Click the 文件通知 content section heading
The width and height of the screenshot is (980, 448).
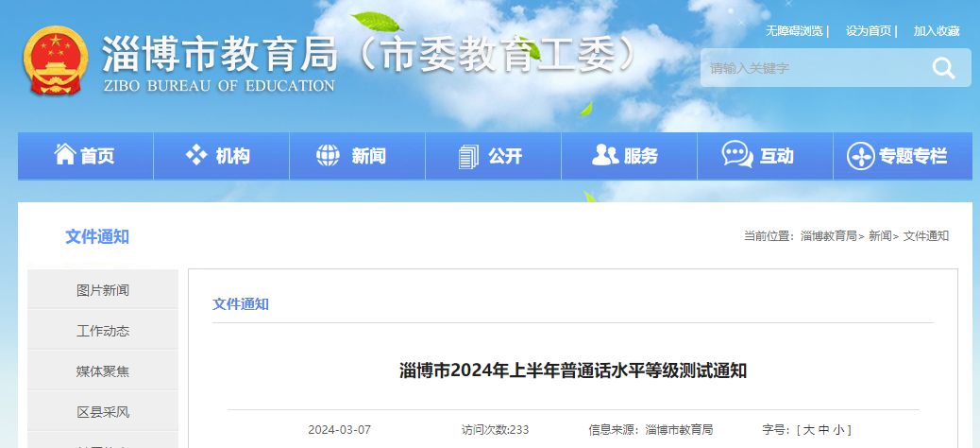[x=241, y=304]
